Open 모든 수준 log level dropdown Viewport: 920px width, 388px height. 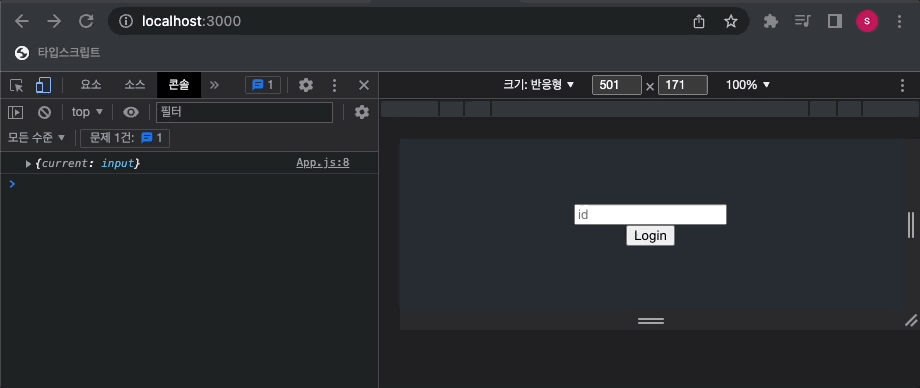(36, 139)
